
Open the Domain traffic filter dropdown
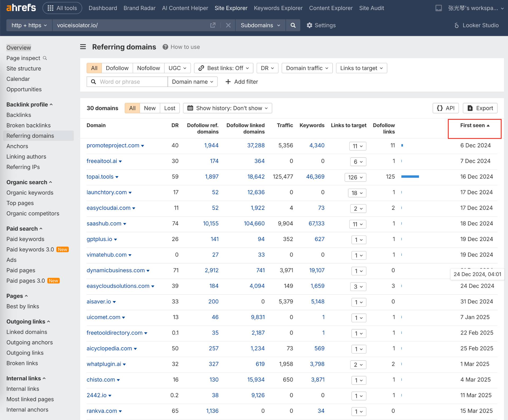click(x=307, y=68)
